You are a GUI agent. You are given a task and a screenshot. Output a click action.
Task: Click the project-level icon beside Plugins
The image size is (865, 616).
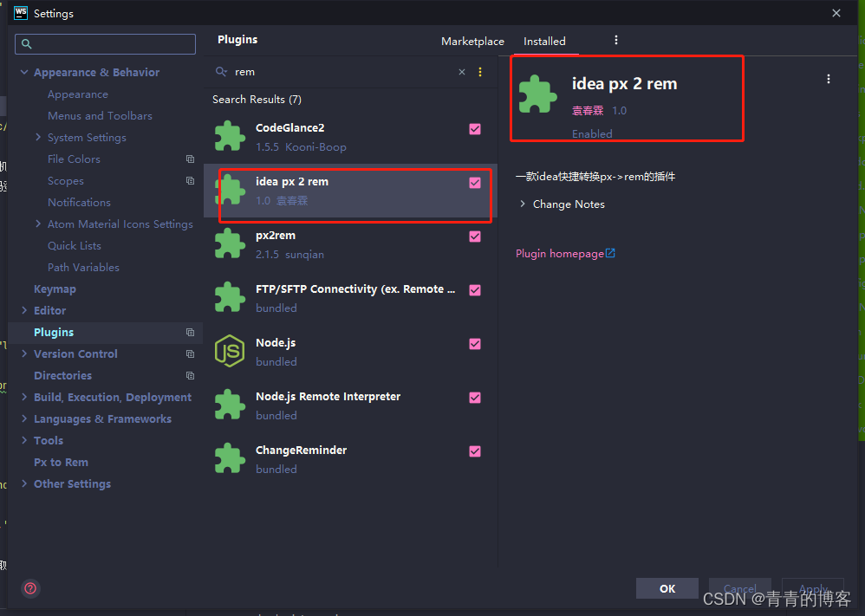tap(191, 332)
